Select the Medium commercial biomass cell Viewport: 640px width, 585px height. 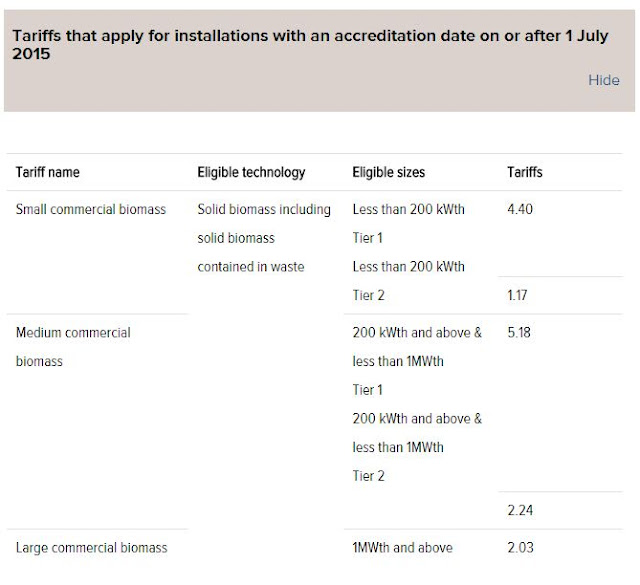point(73,347)
